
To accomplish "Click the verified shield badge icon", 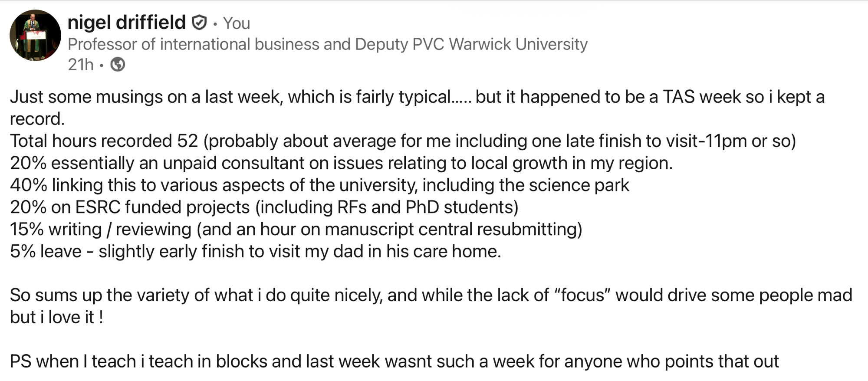I will [199, 23].
